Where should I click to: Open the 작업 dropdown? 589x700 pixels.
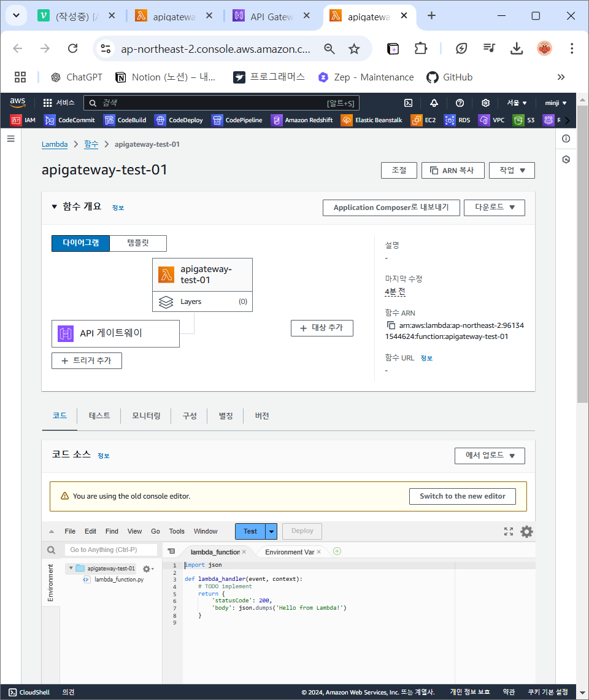tap(512, 170)
